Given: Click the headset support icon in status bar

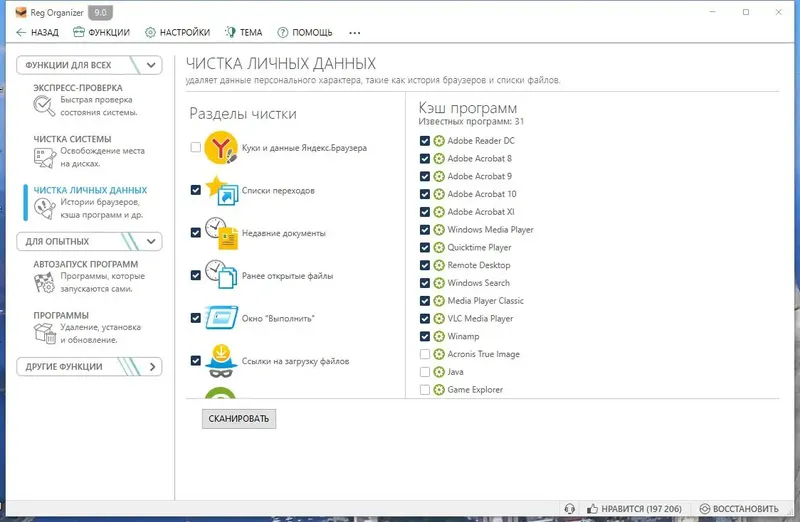Looking at the screenshot, I should coord(570,509).
